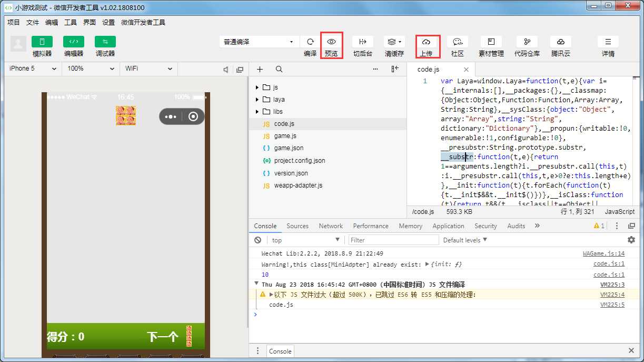
Task: Open the 设置 menu
Action: (108, 22)
